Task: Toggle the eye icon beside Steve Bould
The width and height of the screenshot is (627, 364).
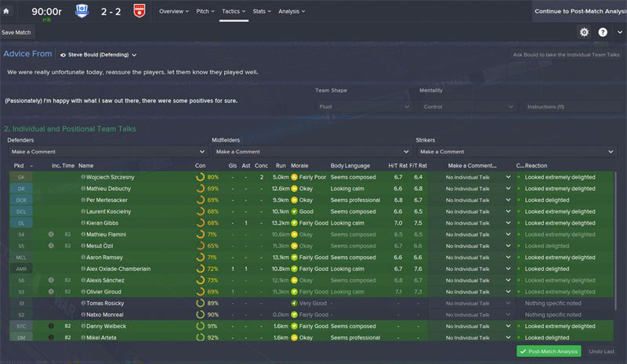Action: click(x=63, y=55)
